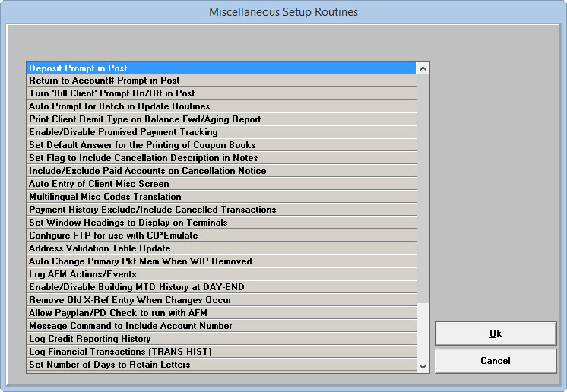Select 'Deposit Prompt in Post' list entry
This screenshot has width=567, height=392.
220,68
